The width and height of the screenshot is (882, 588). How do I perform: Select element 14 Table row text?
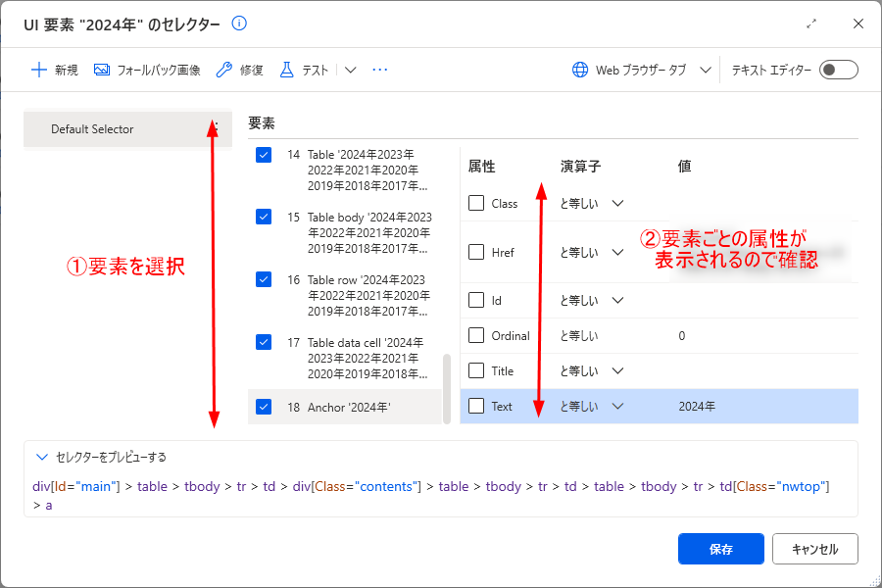367,170
